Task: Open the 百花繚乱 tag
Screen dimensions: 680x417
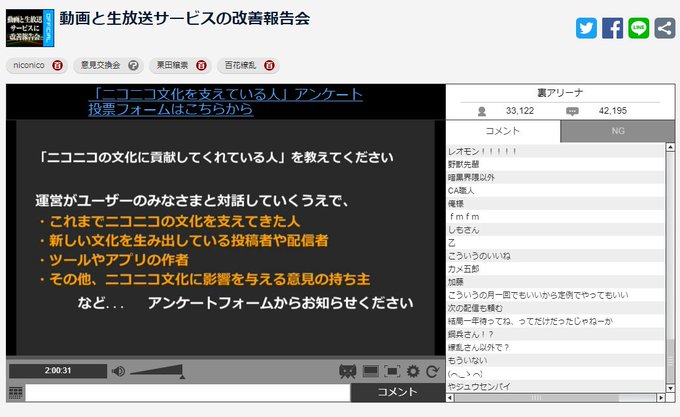Action: 240,65
